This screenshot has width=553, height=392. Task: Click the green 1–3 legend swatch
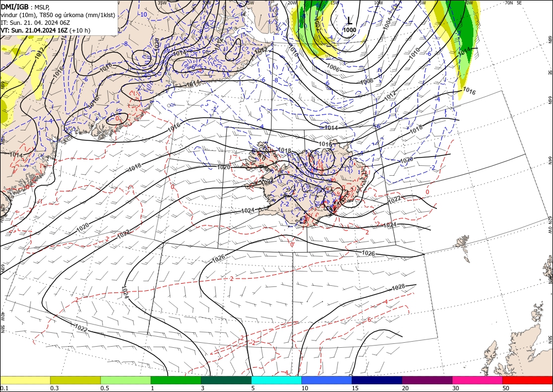pyautogui.click(x=176, y=380)
